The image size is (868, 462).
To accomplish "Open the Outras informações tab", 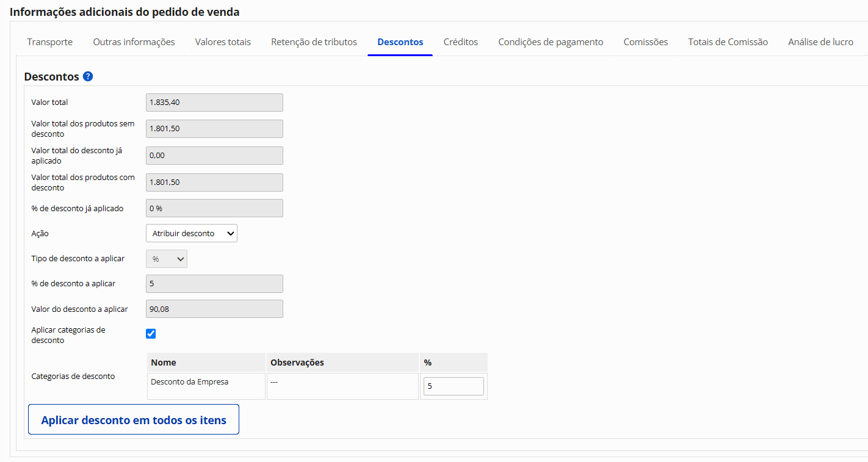I will tap(134, 42).
